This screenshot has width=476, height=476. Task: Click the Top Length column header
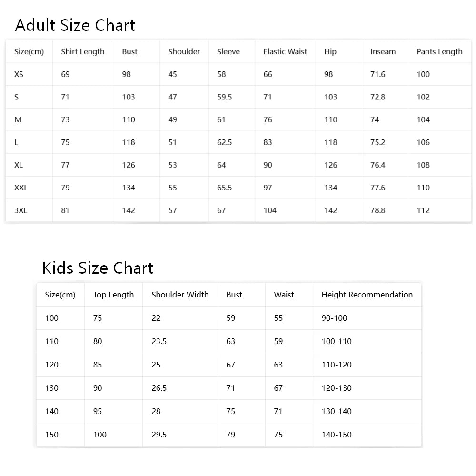pyautogui.click(x=113, y=295)
